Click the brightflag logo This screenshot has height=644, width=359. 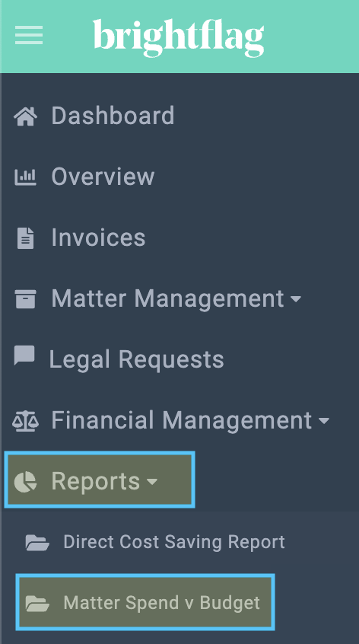click(179, 37)
